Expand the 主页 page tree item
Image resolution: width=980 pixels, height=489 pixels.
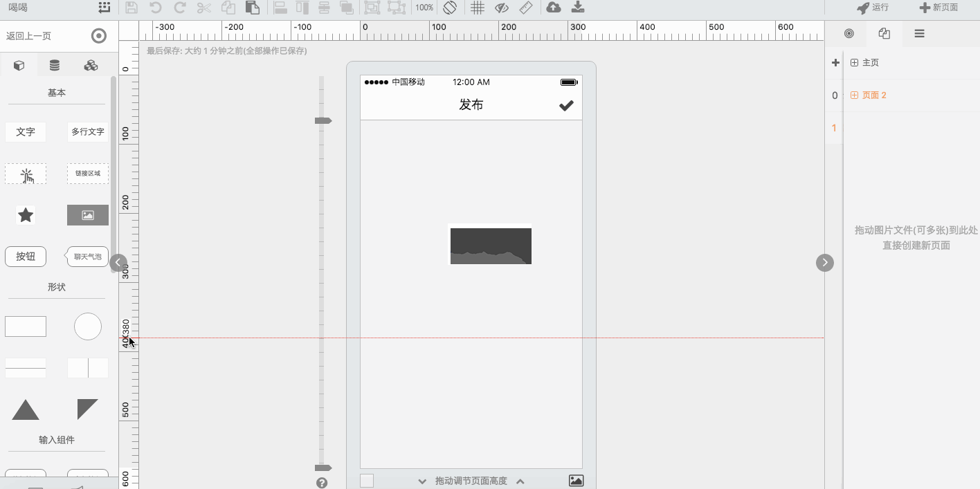point(854,63)
